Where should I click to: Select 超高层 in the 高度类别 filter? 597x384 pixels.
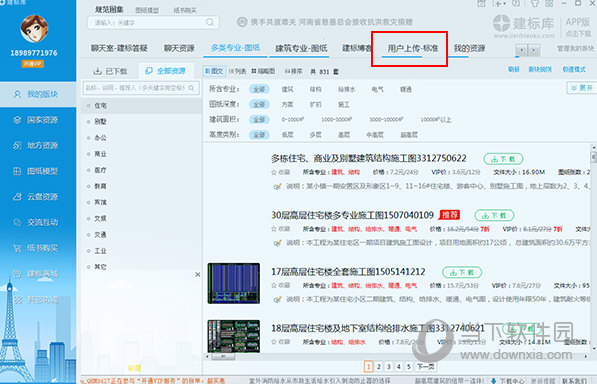(409, 135)
